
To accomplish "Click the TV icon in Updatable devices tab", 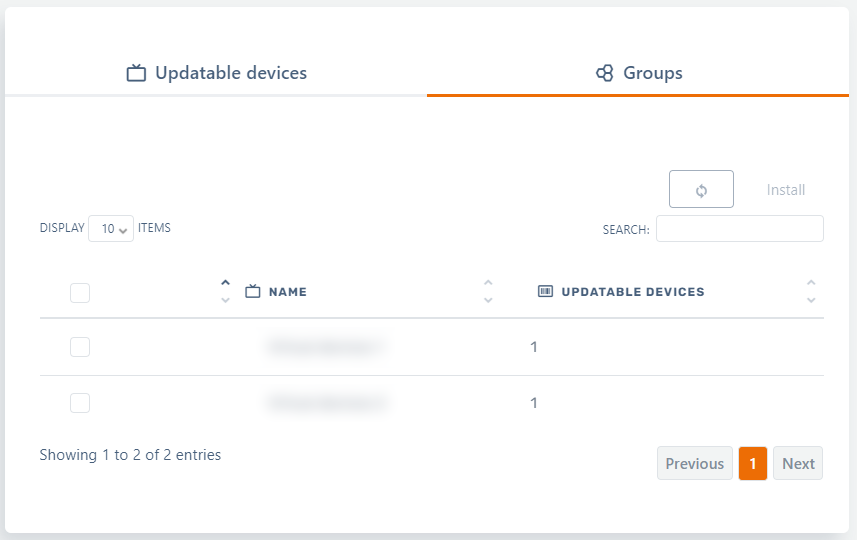I will pos(136,73).
